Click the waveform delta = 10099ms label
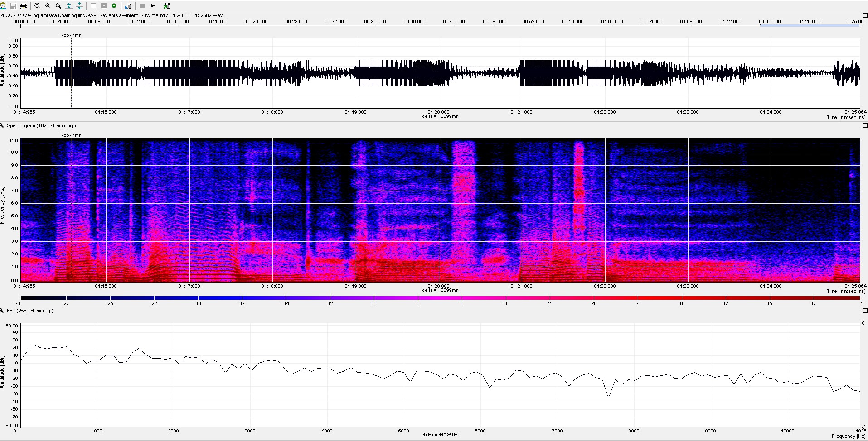 [440, 116]
